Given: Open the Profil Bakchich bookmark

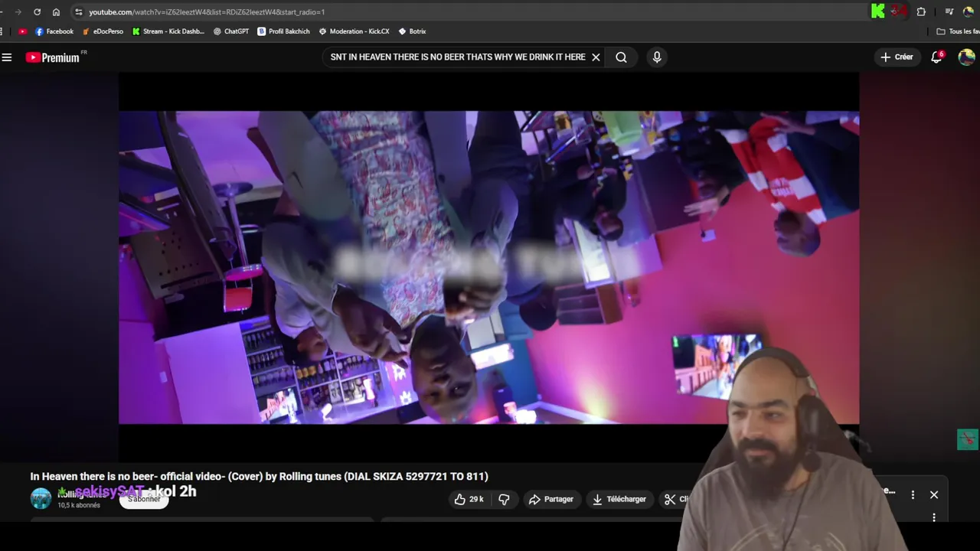Looking at the screenshot, I should pos(283,31).
